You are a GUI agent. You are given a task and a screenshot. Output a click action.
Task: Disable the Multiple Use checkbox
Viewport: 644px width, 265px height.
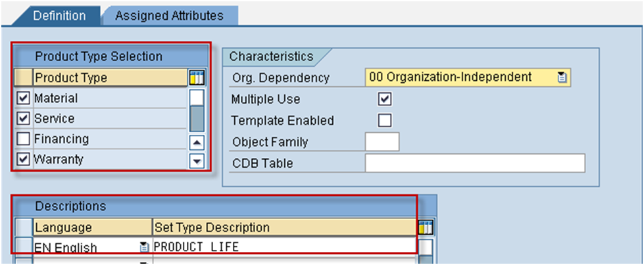point(384,99)
